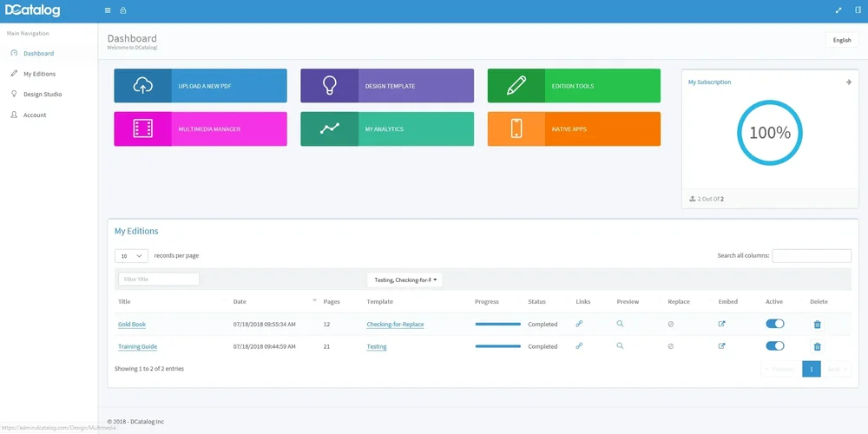Click the 100% subscription usage circle
The height and width of the screenshot is (434, 868).
[769, 132]
